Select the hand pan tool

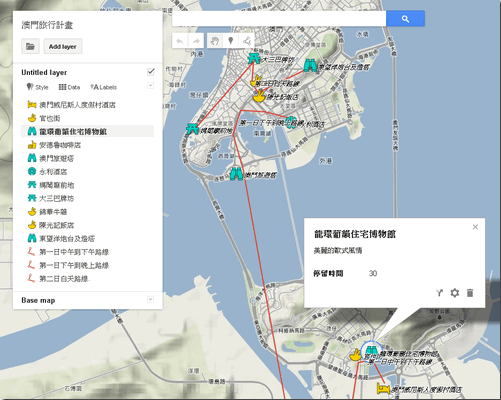click(x=215, y=41)
